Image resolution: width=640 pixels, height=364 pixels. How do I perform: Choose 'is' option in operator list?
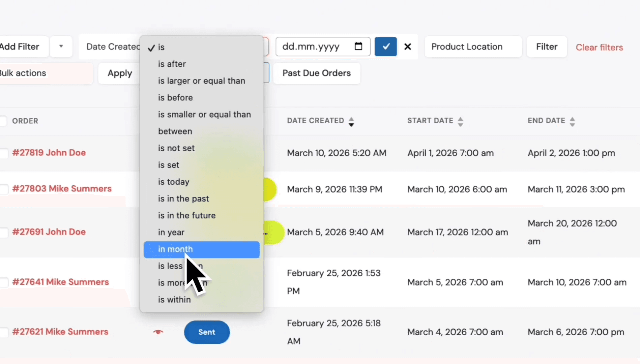pos(202,47)
